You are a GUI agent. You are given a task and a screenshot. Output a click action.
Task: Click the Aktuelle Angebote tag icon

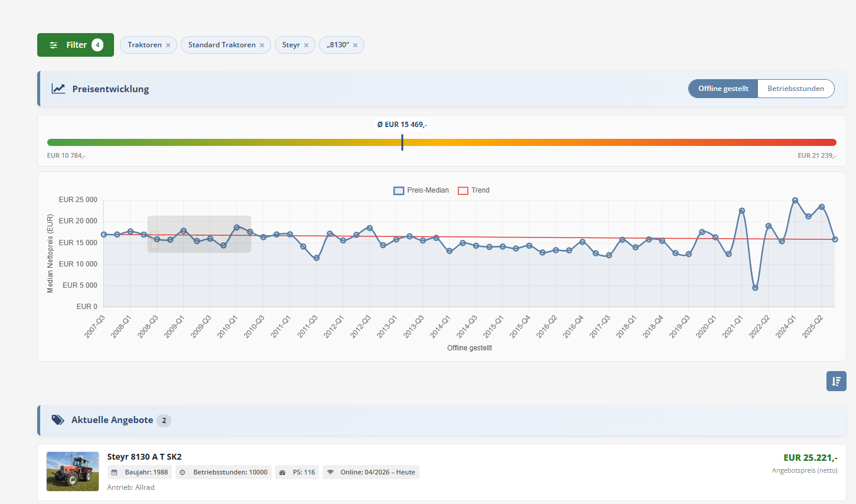coord(58,420)
